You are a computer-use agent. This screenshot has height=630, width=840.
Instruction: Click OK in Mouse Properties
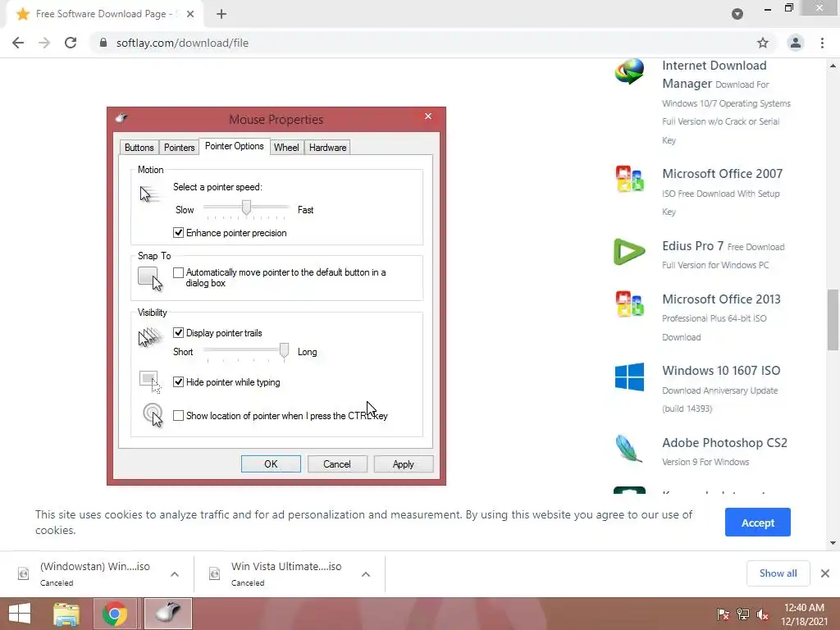271,464
